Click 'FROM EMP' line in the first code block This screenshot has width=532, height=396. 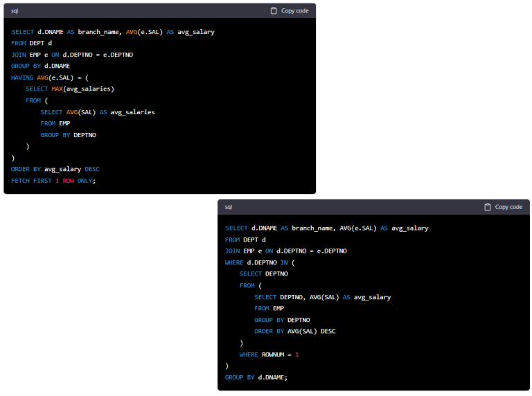pyautogui.click(x=55, y=123)
